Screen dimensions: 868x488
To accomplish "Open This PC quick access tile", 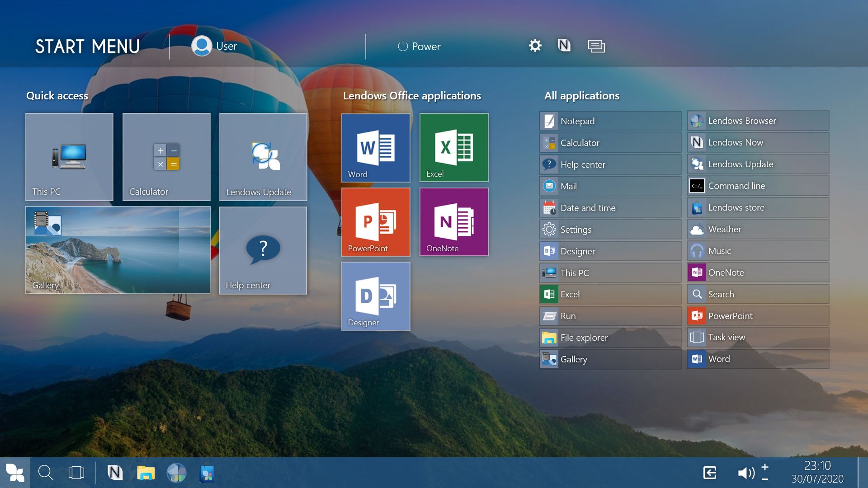I will [x=69, y=157].
